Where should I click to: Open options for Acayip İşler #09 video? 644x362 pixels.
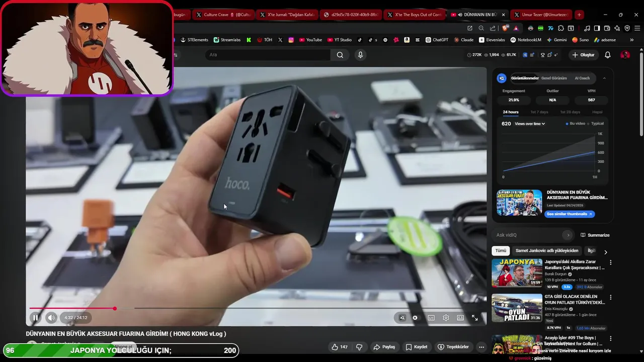pos(611,339)
